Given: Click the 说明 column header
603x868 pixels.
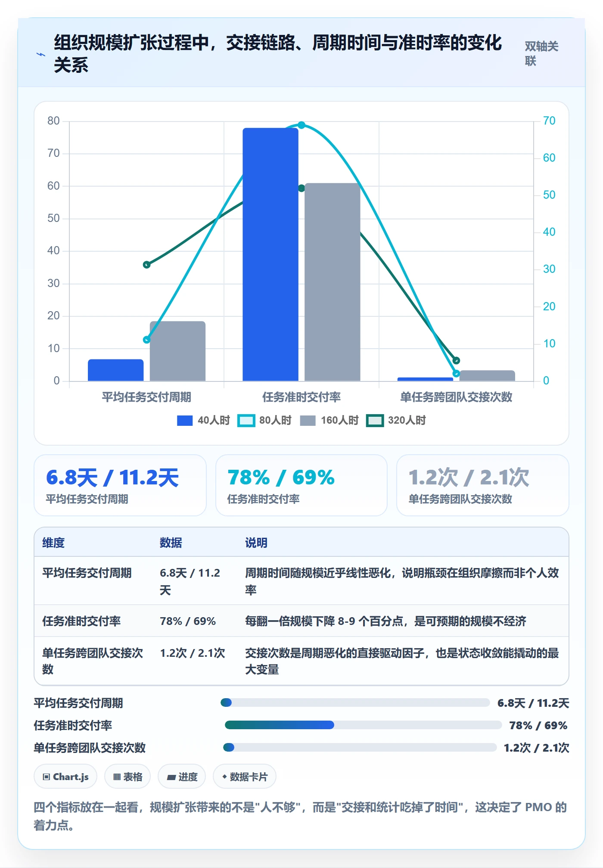Looking at the screenshot, I should click(256, 543).
